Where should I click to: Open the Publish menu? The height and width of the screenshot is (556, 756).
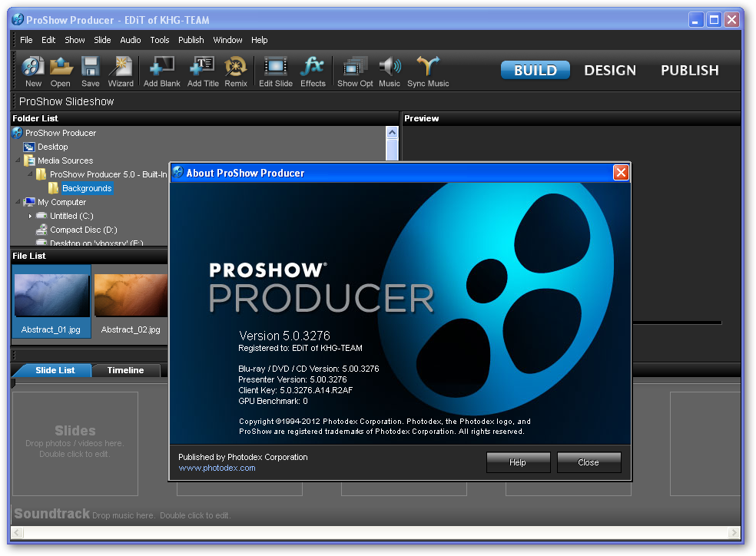pyautogui.click(x=191, y=40)
